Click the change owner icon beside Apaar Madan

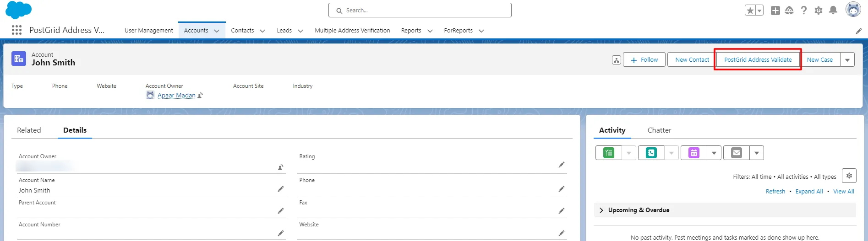pyautogui.click(x=200, y=95)
